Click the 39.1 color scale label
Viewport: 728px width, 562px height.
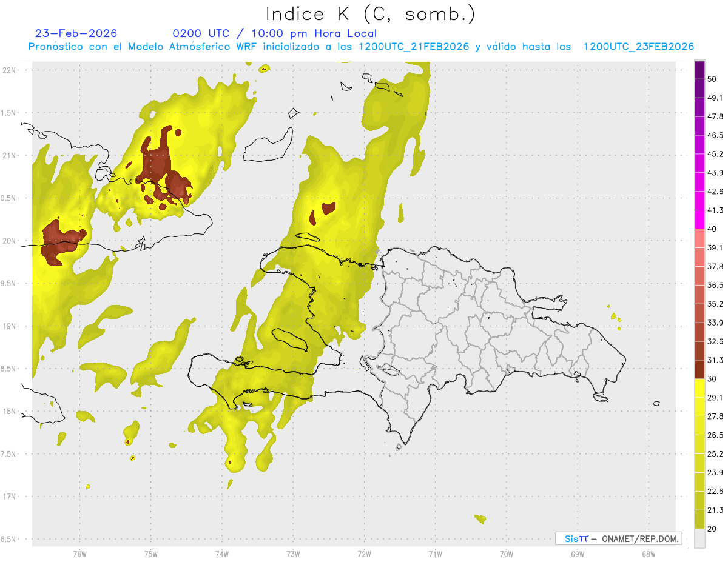(x=715, y=247)
